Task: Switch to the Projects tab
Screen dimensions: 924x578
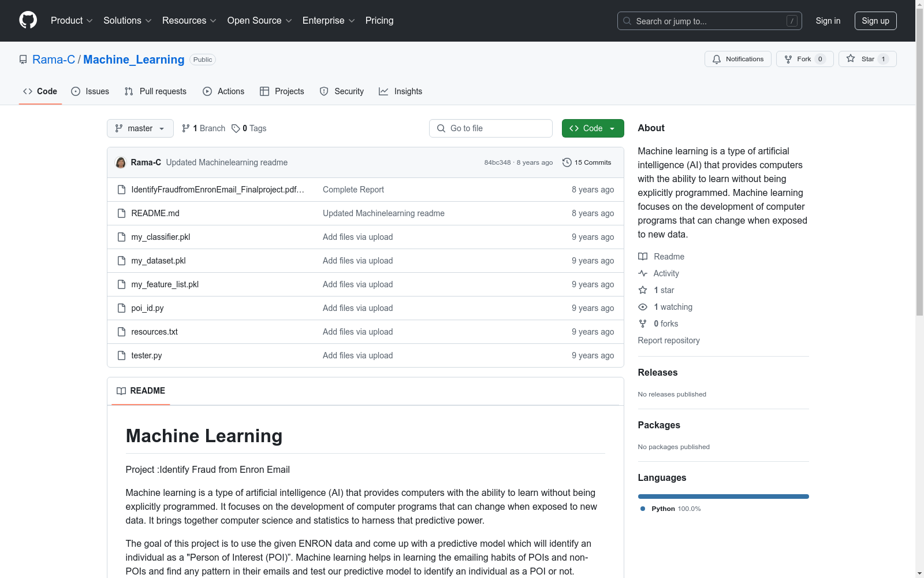Action: pos(282,91)
